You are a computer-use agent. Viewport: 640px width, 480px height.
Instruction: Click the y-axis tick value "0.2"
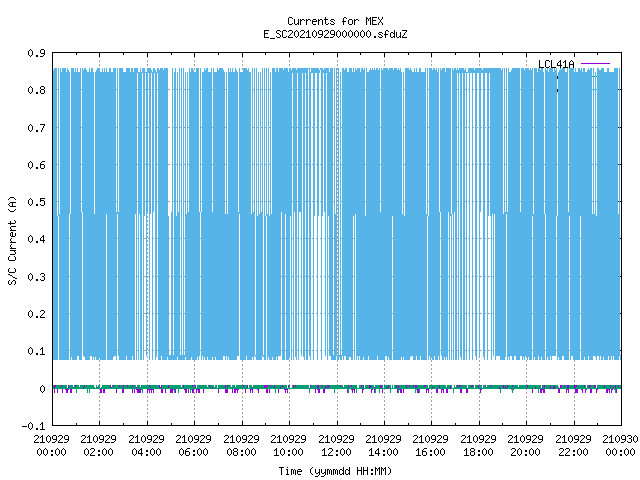(x=36, y=314)
